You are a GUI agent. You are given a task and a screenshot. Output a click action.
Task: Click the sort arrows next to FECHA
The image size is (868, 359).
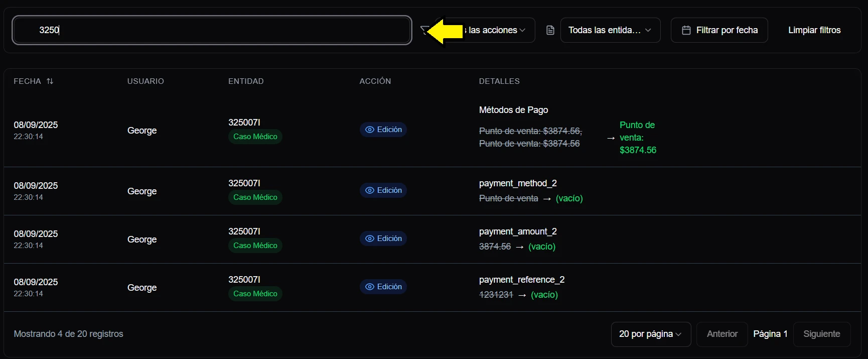pyautogui.click(x=50, y=81)
